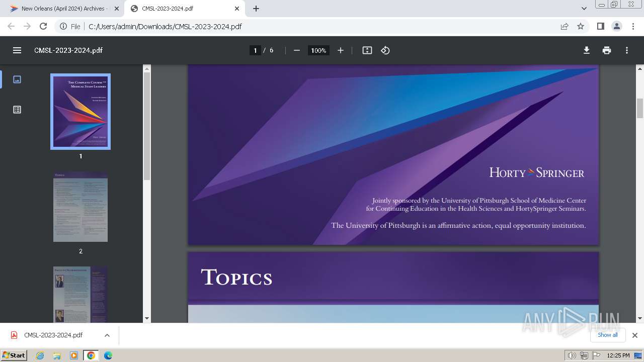Close the CMSL-2023-2024.pdf tab
Viewport: 644px width, 362px height.
(237, 9)
